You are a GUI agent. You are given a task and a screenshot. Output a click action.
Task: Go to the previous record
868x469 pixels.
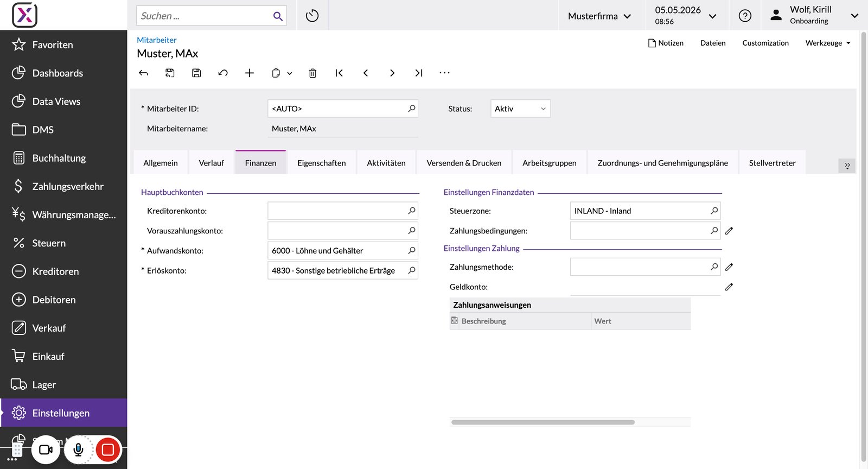(366, 73)
